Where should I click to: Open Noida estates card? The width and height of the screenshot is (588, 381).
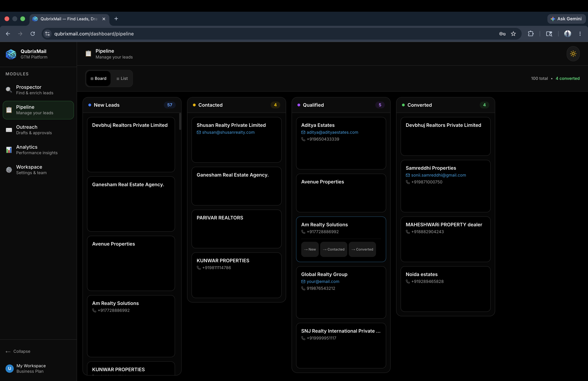tap(445, 289)
